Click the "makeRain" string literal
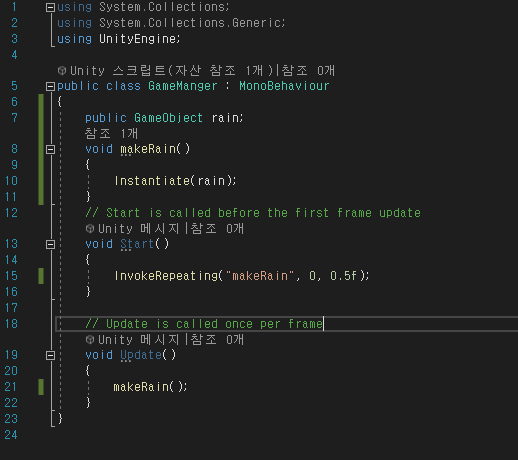 click(x=260, y=276)
